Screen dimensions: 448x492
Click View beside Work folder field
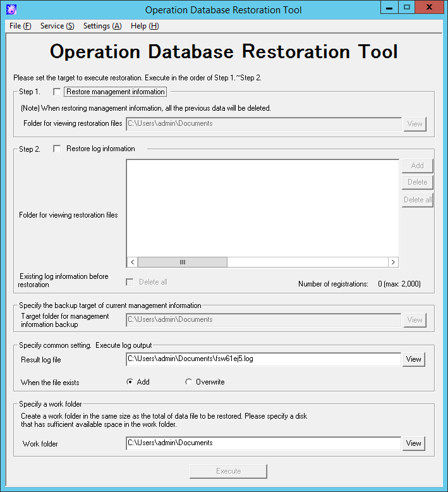(x=413, y=443)
